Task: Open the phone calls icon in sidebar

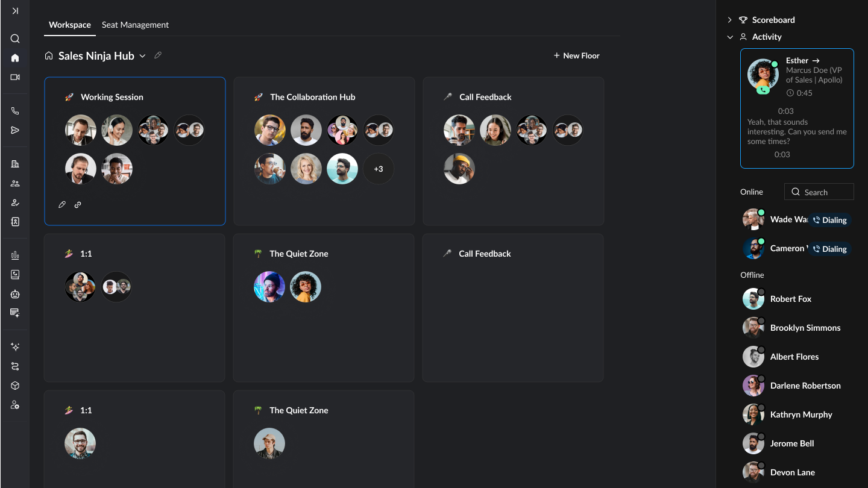Action: click(15, 111)
